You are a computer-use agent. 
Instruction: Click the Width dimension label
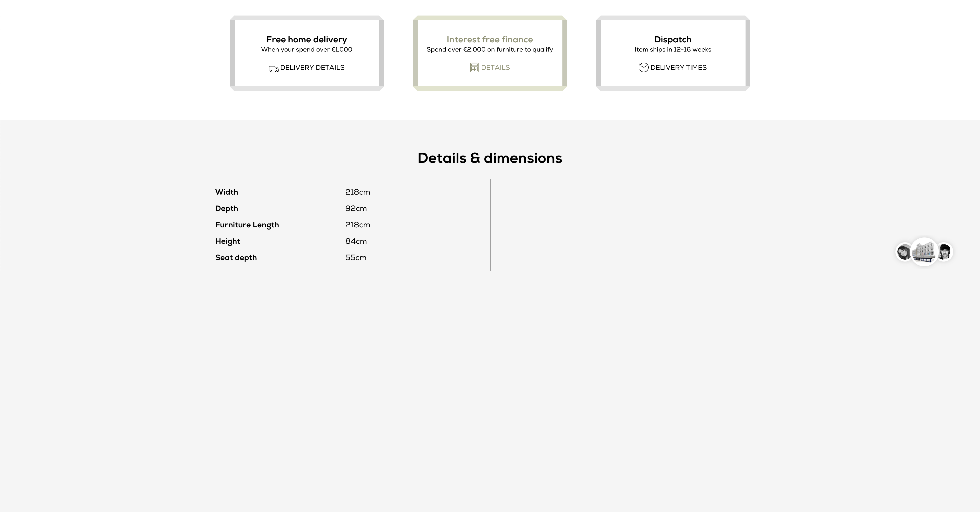coord(226,192)
